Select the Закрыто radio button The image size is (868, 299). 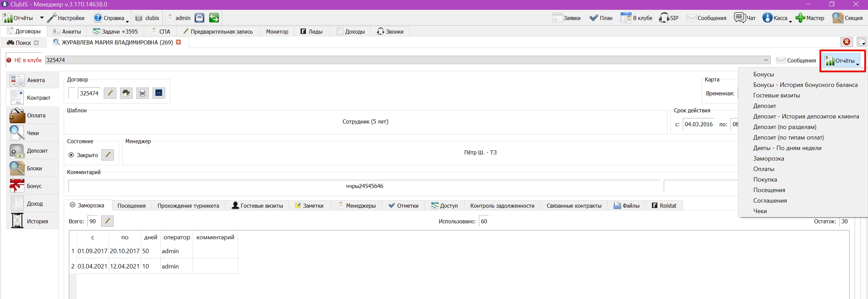tap(71, 155)
